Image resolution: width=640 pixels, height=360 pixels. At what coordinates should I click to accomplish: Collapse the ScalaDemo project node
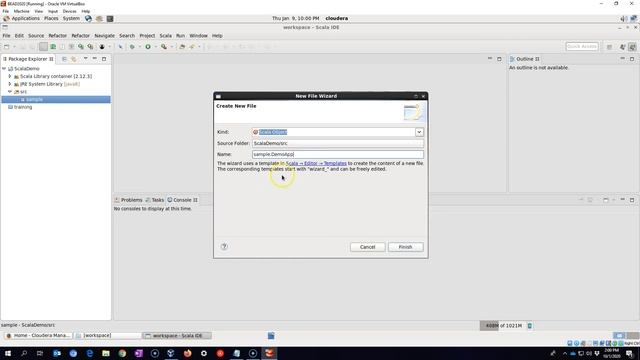(4, 69)
